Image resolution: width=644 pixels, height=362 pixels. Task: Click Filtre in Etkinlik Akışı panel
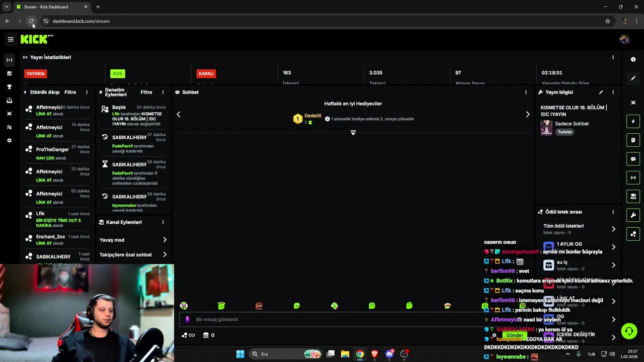coord(70,92)
